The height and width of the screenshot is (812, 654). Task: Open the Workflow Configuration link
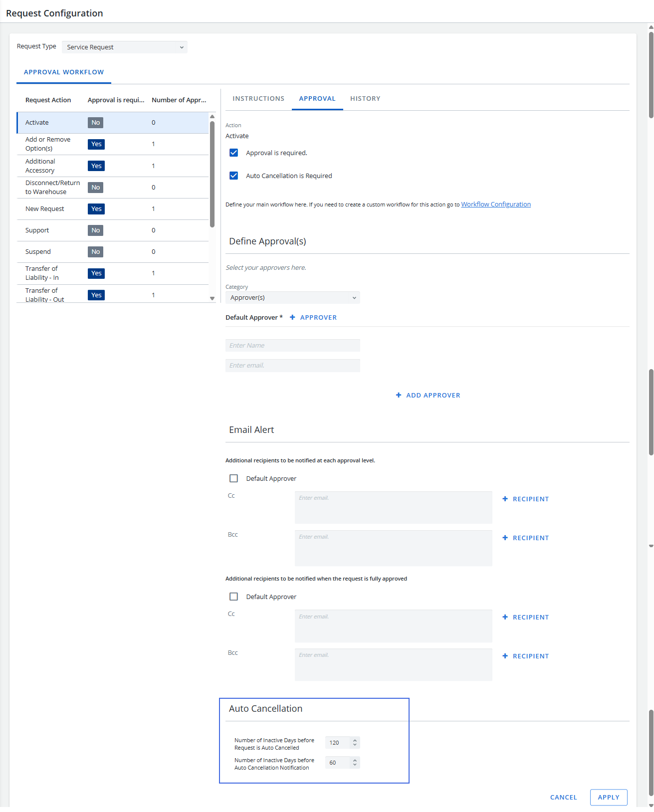tap(495, 204)
